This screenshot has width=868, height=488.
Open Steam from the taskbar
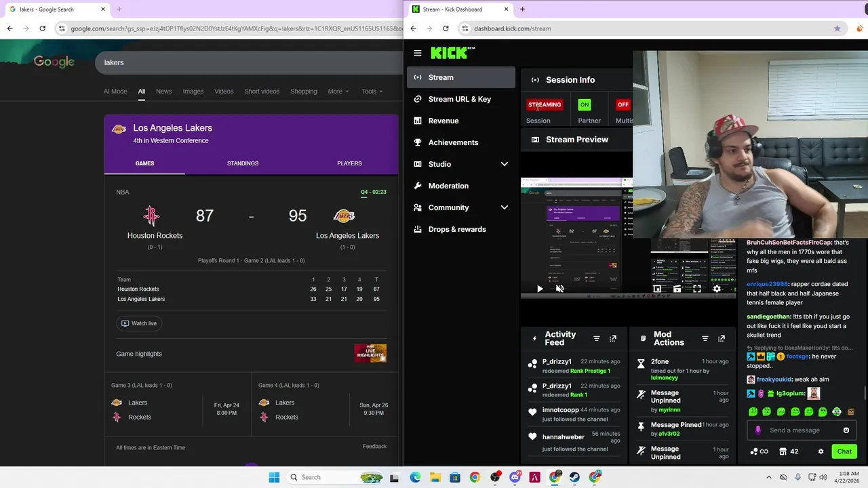575,477
